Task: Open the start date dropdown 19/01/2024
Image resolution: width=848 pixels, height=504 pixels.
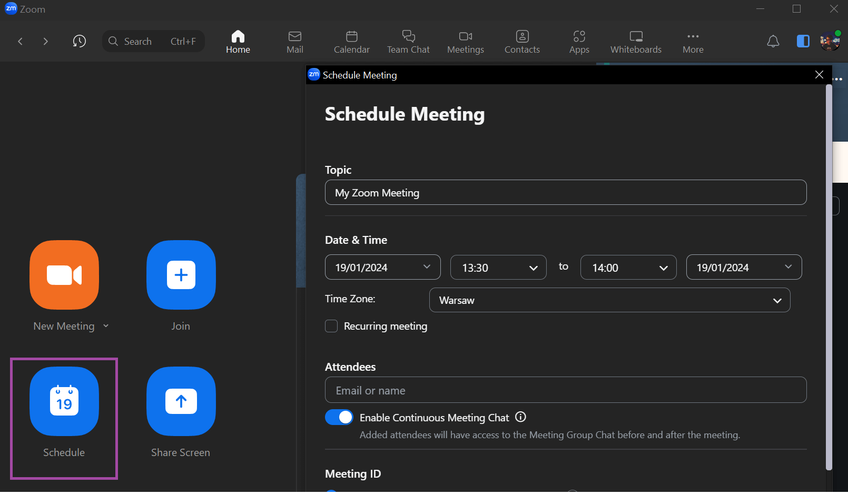Action: tap(383, 267)
